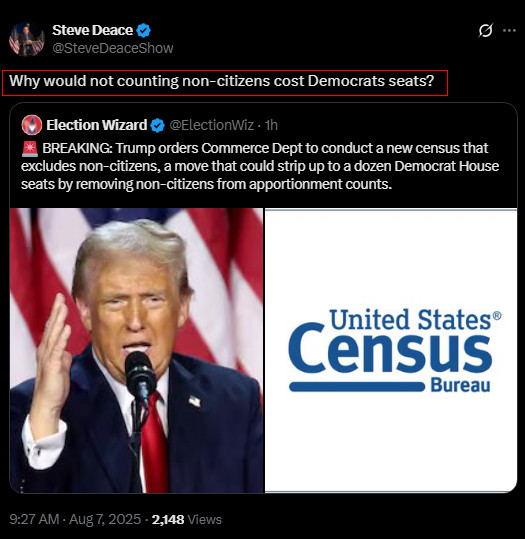Click the 9:27 AM Aug 7, 2025 timestamp
This screenshot has width=525, height=539.
point(75,519)
